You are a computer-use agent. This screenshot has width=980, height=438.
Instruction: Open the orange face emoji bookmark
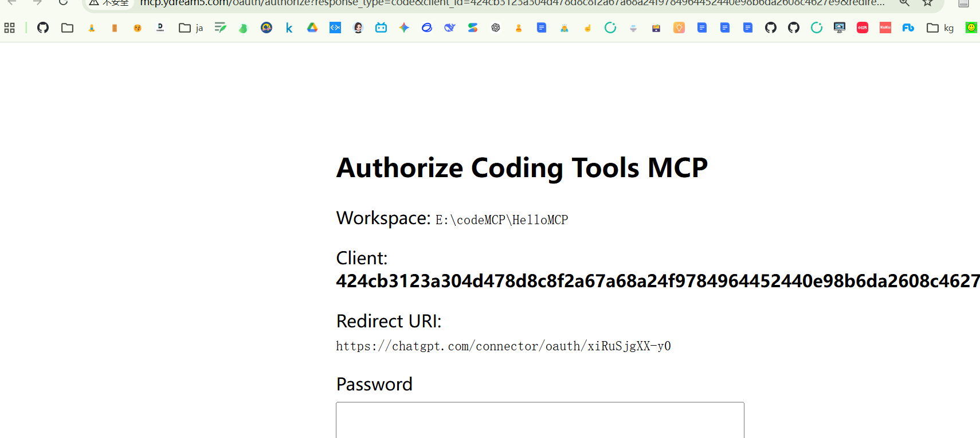pos(138,28)
